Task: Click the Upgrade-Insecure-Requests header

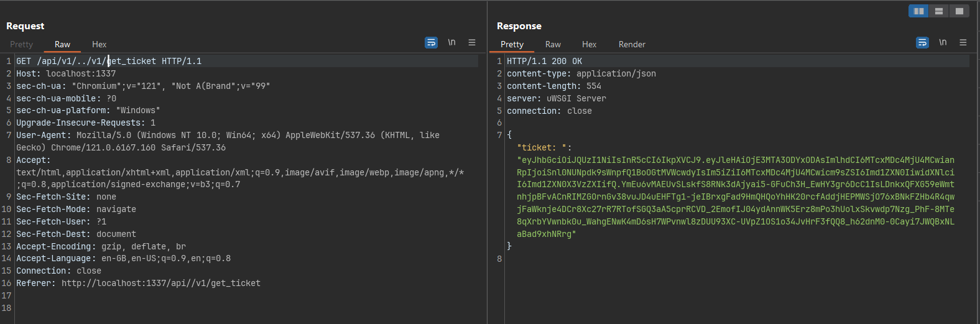Action: (86, 123)
